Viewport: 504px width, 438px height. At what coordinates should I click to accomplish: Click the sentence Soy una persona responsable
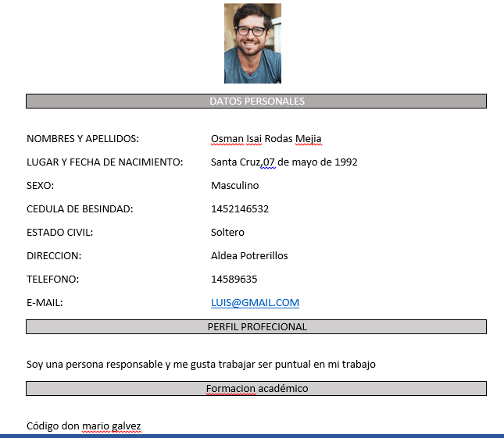[201, 365]
